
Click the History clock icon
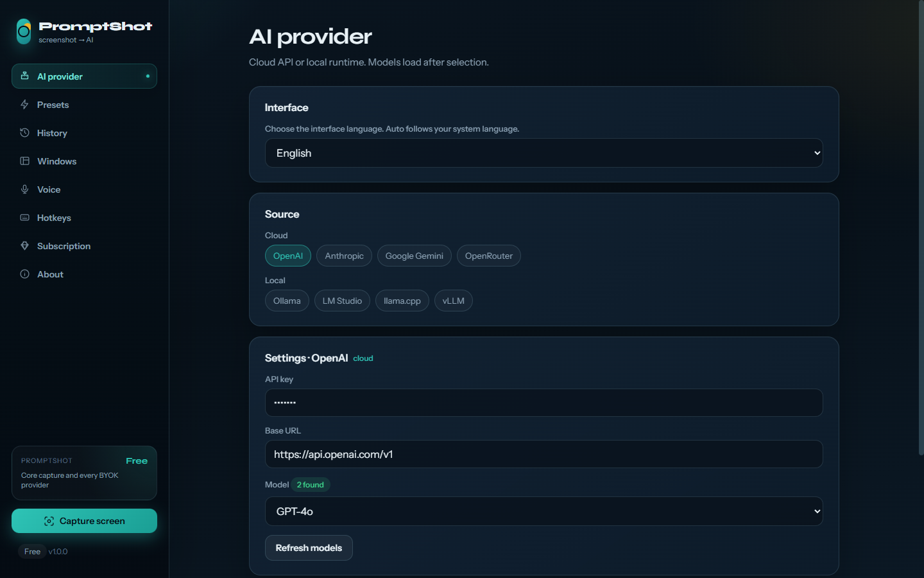pos(24,132)
